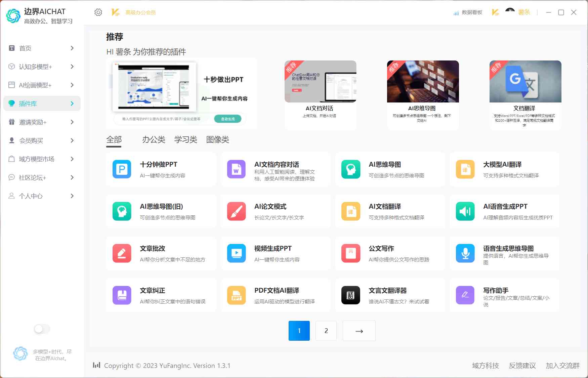Open the settings gear icon
This screenshot has height=378, width=588.
(x=98, y=12)
